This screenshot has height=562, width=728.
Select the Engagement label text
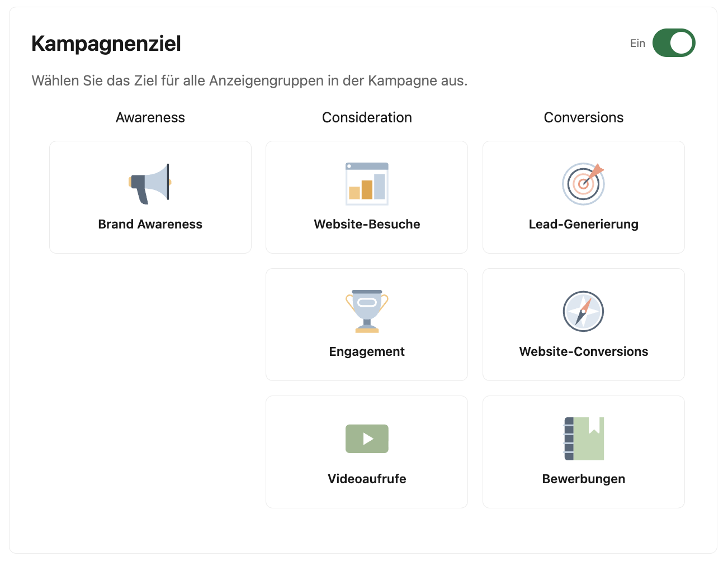(x=367, y=351)
